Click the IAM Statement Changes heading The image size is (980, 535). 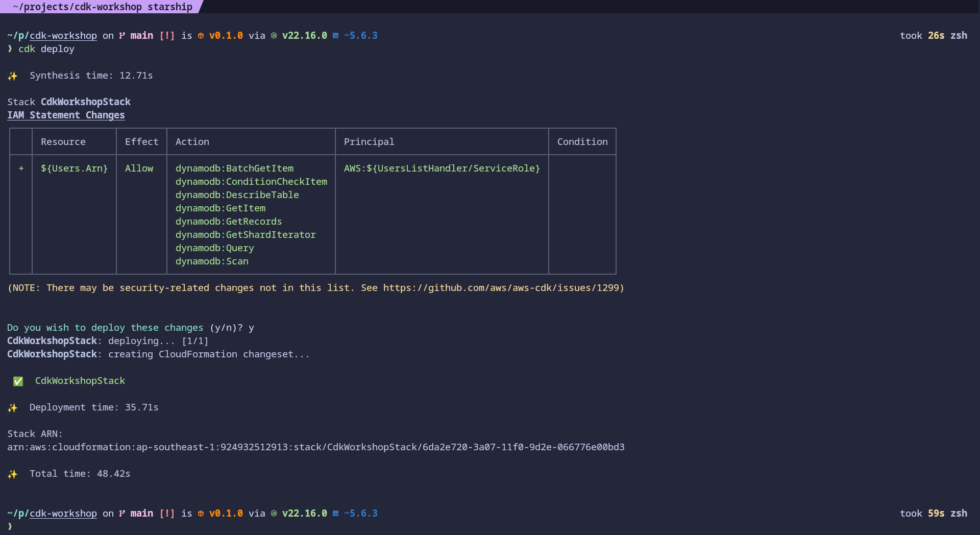[x=66, y=115]
